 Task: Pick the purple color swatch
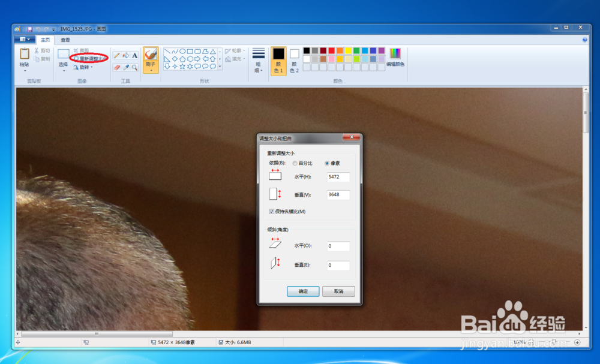[382, 50]
